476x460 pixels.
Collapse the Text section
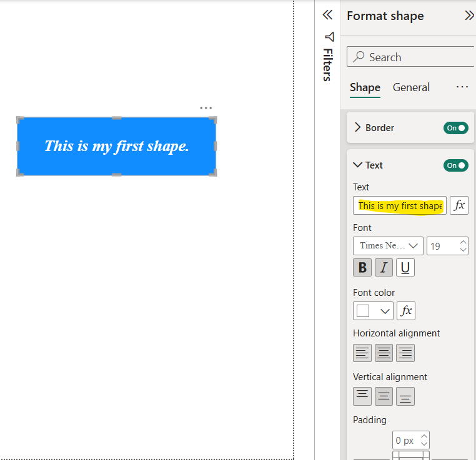coord(358,165)
